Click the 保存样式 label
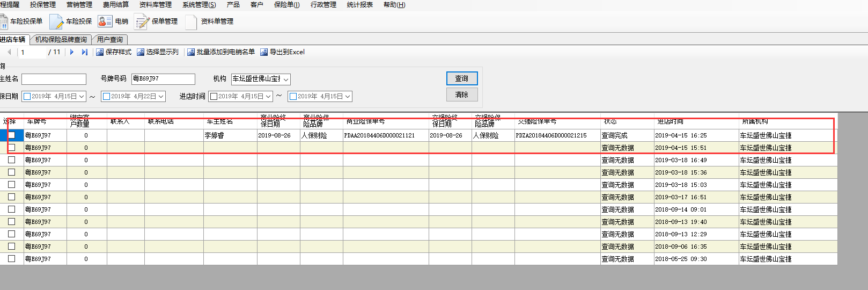The width and height of the screenshot is (868, 290). pyautogui.click(x=119, y=52)
